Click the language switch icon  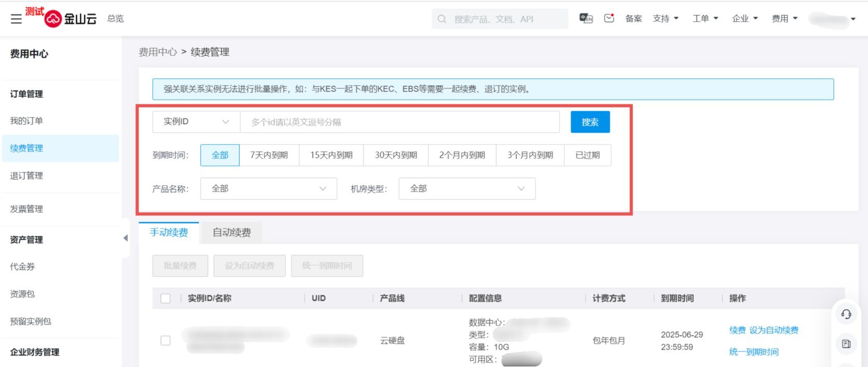point(586,19)
